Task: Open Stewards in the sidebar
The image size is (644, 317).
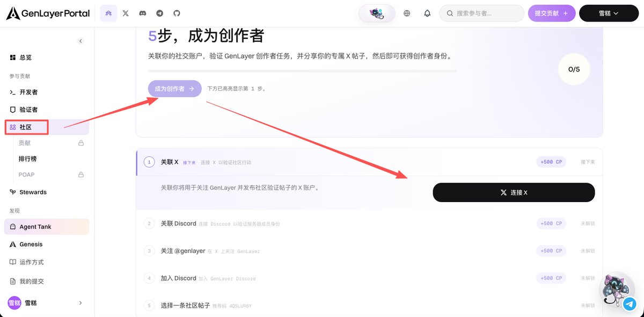Action: tap(47, 192)
